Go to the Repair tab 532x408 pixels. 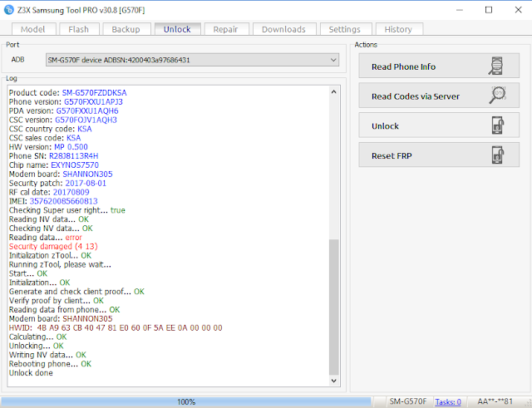click(225, 30)
